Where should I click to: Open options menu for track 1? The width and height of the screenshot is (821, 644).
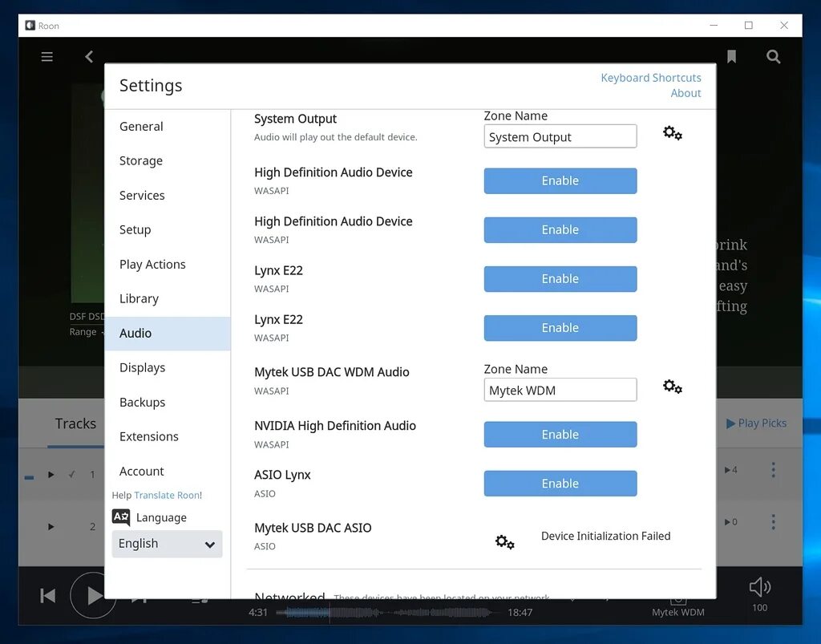pyautogui.click(x=774, y=470)
